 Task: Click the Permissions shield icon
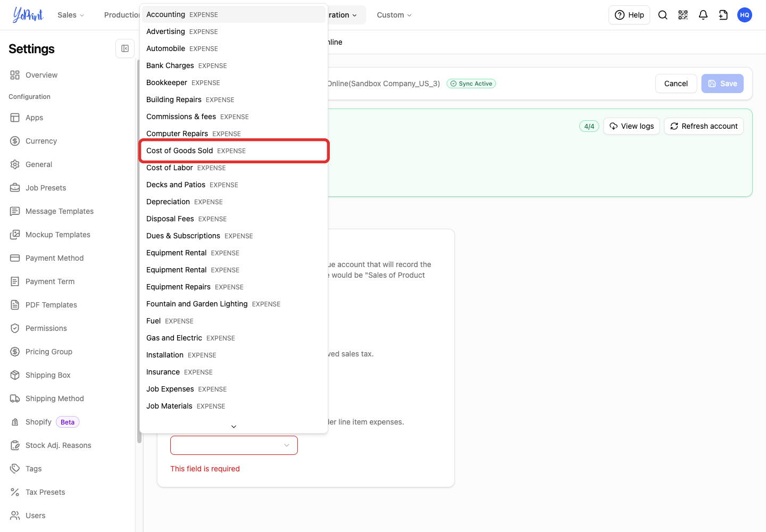pos(15,328)
